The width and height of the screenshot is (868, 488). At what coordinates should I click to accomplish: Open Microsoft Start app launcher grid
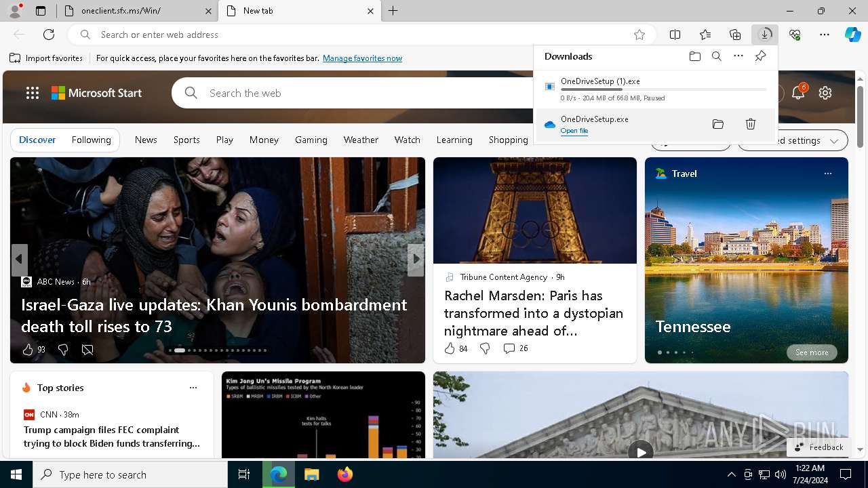[33, 93]
